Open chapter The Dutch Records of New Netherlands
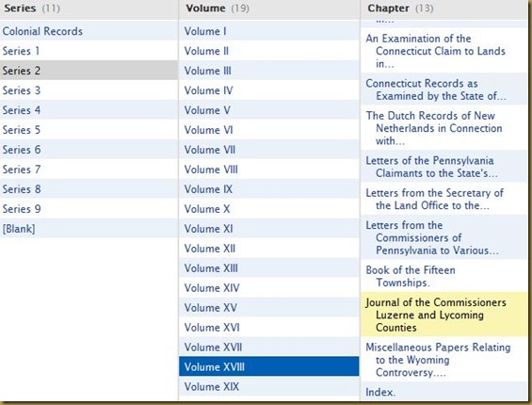Screen dimensions: 532x405 click(443, 128)
